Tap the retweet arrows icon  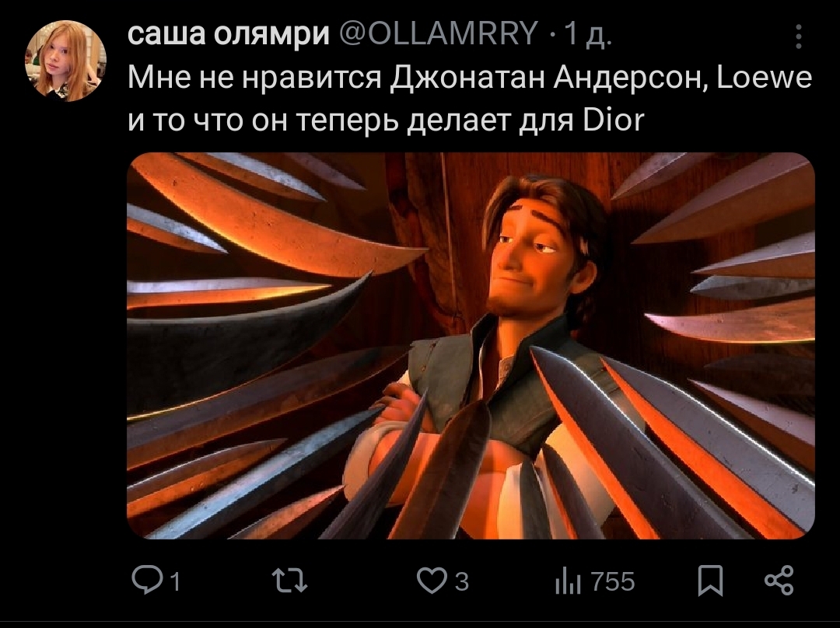pyautogui.click(x=290, y=581)
